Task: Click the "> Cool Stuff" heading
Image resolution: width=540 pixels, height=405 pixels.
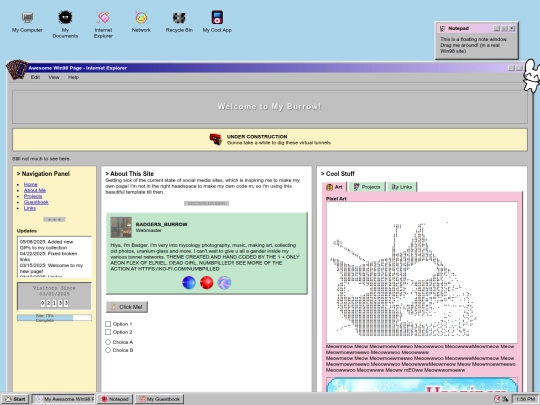Action: [x=338, y=174]
